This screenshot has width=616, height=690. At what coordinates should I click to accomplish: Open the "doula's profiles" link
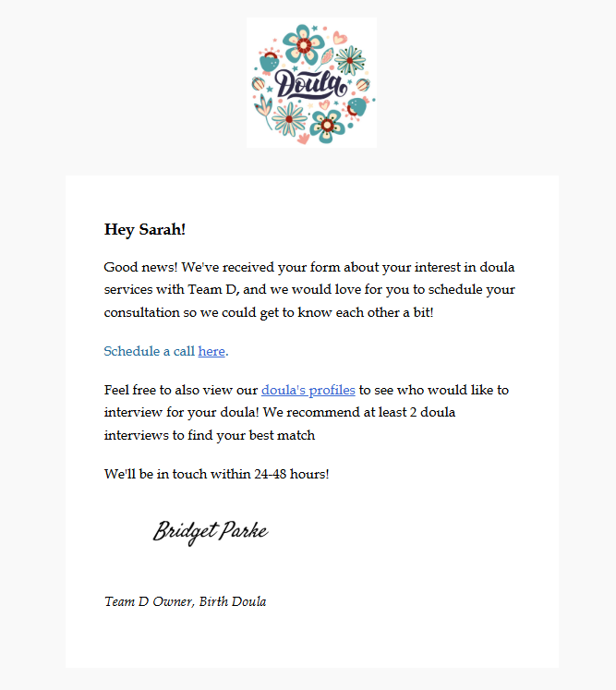[308, 390]
